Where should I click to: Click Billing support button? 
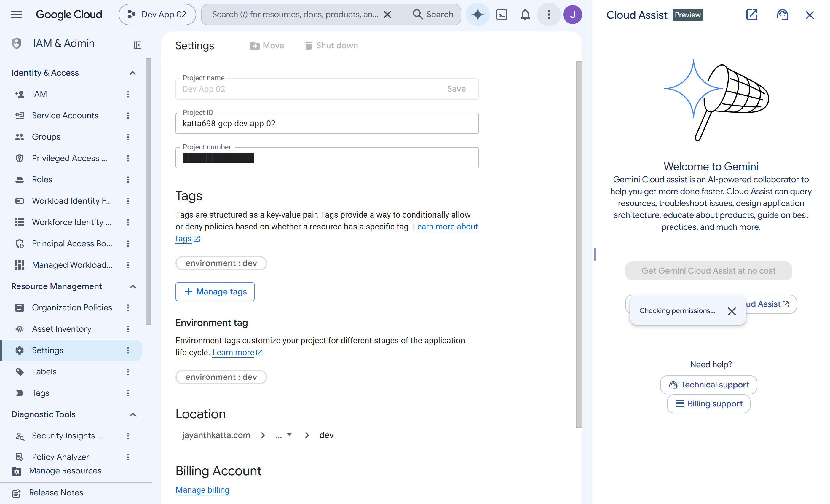[x=708, y=403]
